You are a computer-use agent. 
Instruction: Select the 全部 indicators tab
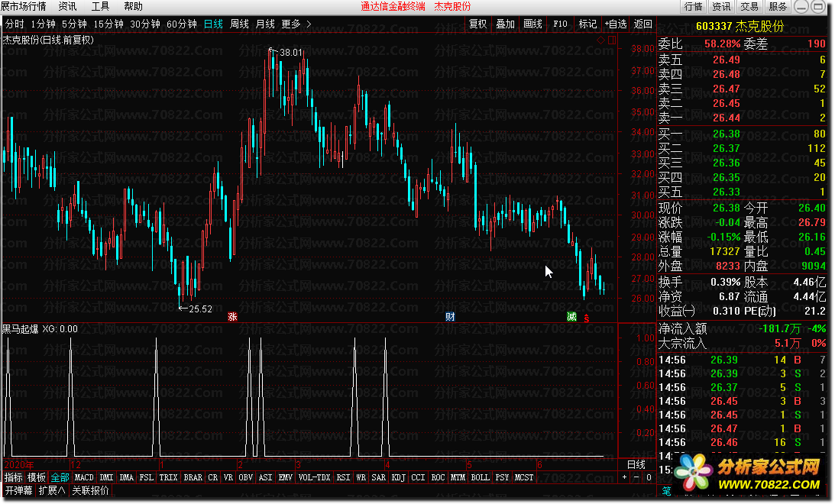[x=60, y=477]
